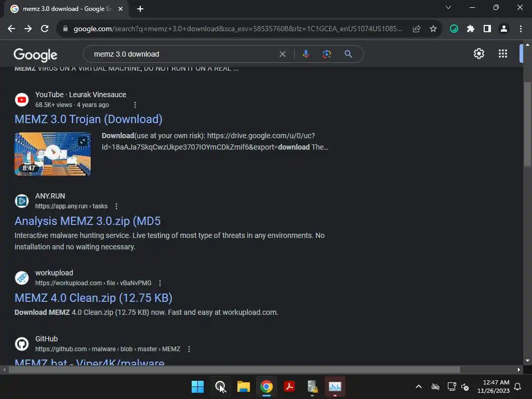Click the horizontal scrollbar thumb
532x399 pixels.
234,370
